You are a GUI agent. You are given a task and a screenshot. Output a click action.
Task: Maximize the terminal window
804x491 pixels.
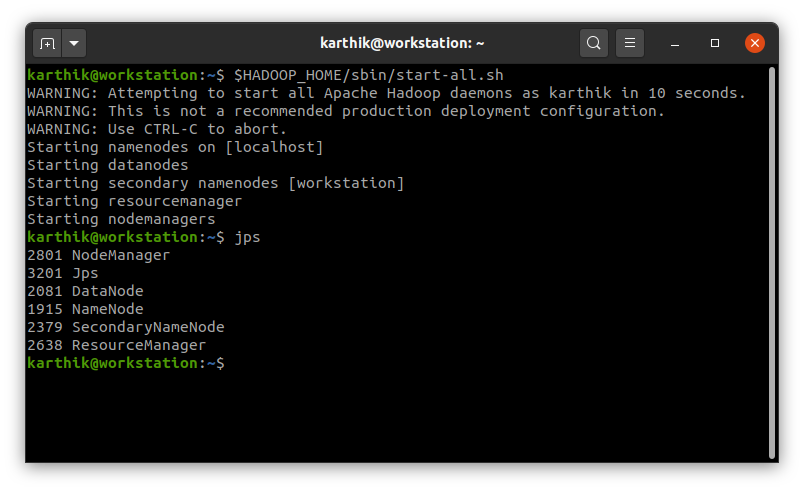point(715,44)
